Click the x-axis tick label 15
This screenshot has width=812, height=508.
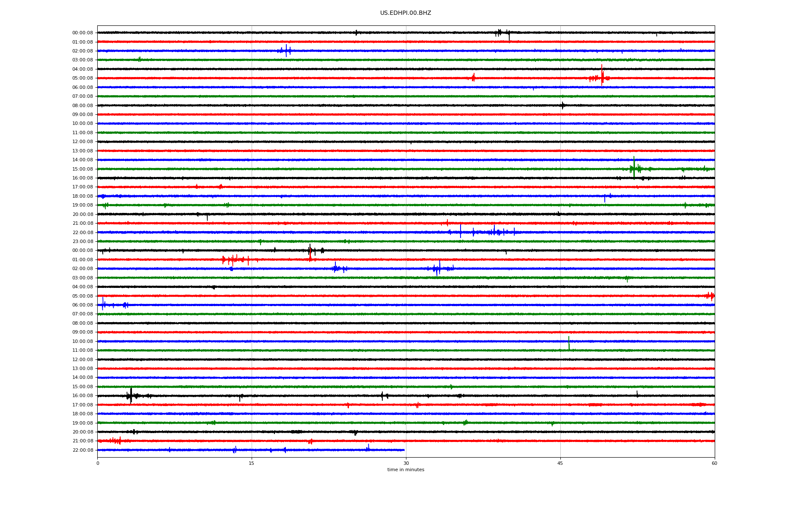(x=252, y=463)
